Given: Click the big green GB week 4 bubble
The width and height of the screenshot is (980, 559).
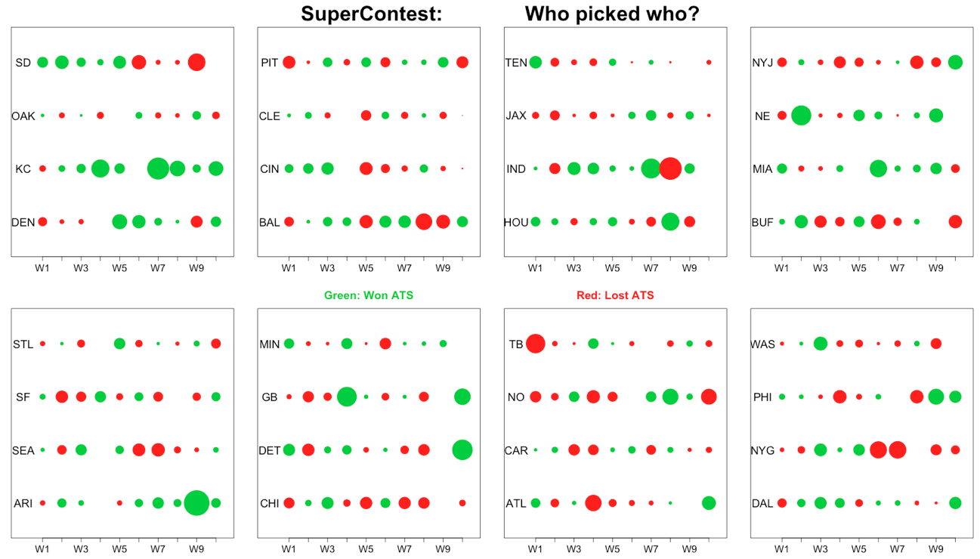Looking at the screenshot, I should pos(347,397).
